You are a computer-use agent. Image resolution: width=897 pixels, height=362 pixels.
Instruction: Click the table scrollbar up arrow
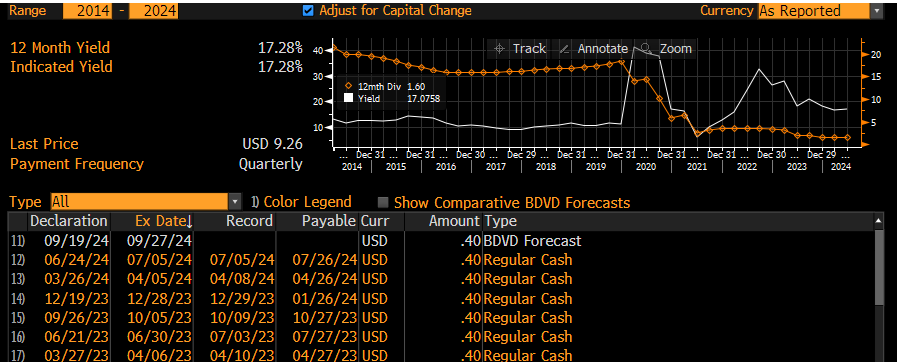(x=879, y=220)
